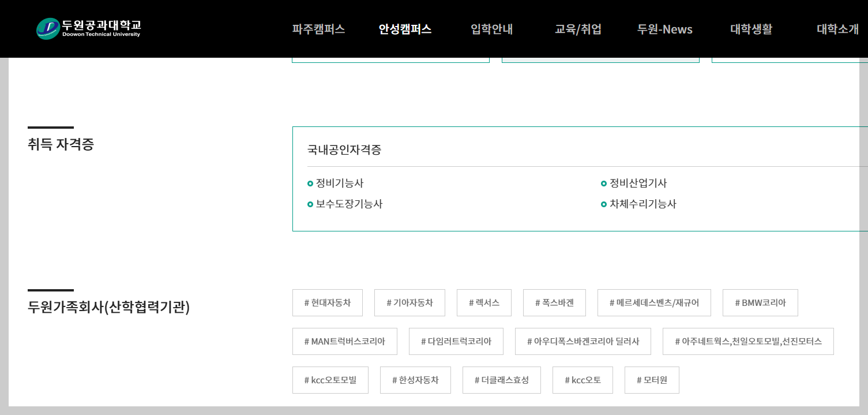The height and width of the screenshot is (415, 868).
Task: Select the # MAN트럭버스코리아 tag
Action: (x=345, y=341)
